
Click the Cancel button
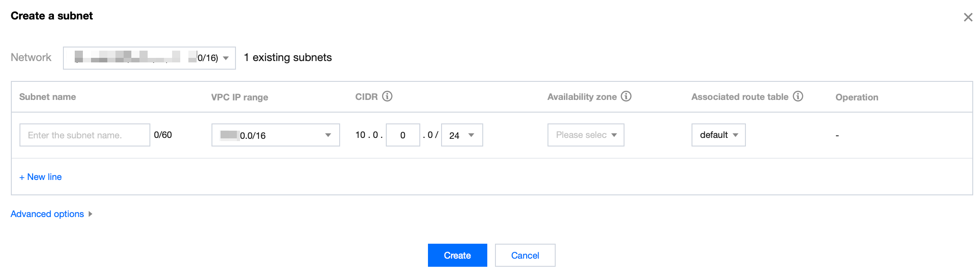525,255
